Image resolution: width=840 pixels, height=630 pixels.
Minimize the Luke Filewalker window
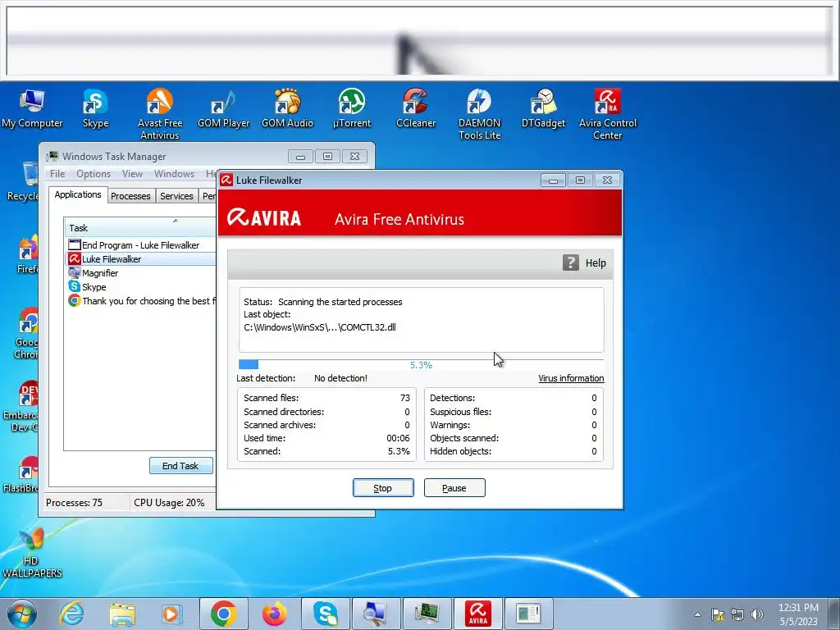click(553, 180)
